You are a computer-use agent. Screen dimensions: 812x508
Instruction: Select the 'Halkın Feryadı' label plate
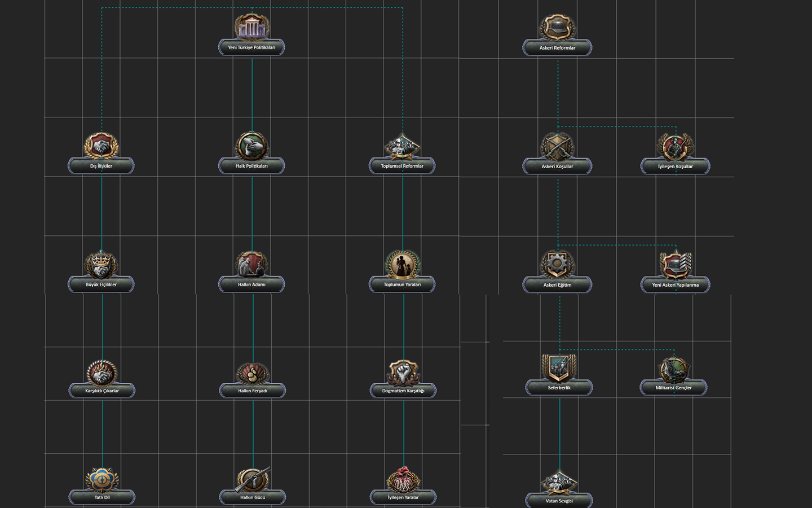click(x=253, y=391)
